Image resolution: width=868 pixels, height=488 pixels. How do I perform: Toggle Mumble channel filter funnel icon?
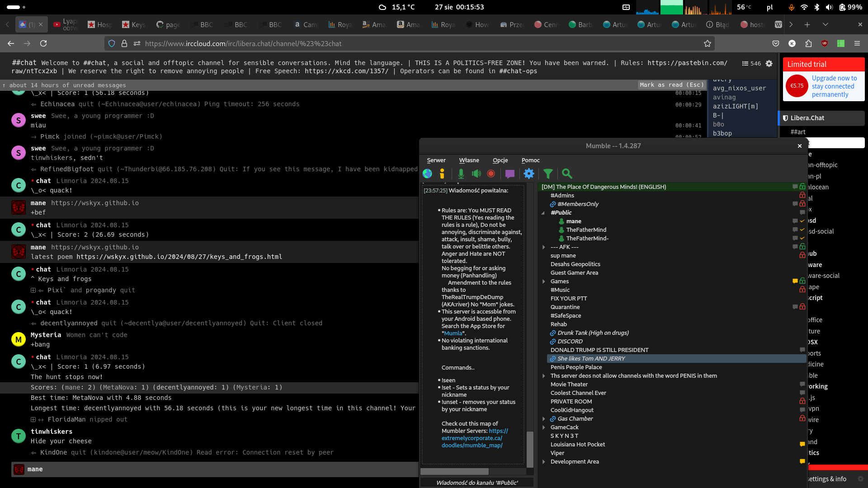pyautogui.click(x=548, y=174)
